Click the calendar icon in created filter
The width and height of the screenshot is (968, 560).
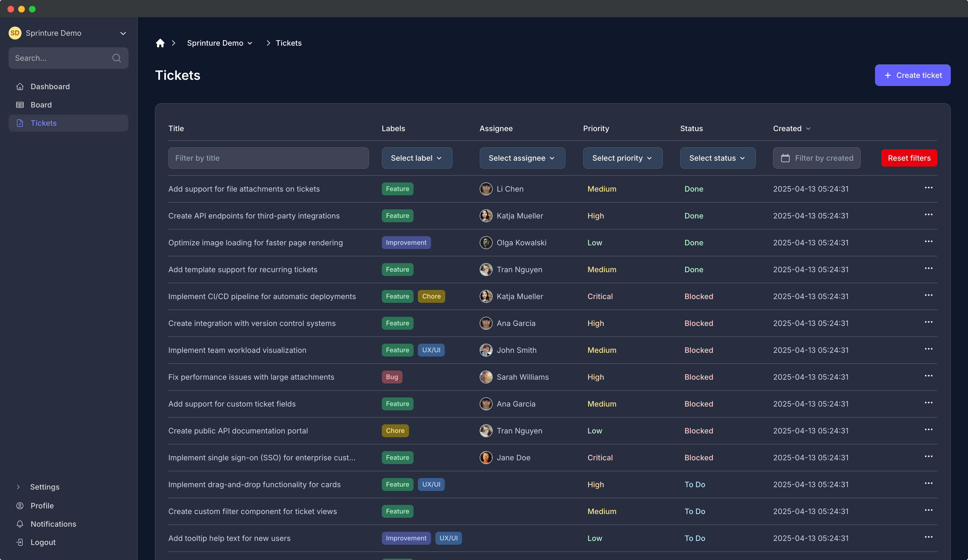click(x=785, y=158)
